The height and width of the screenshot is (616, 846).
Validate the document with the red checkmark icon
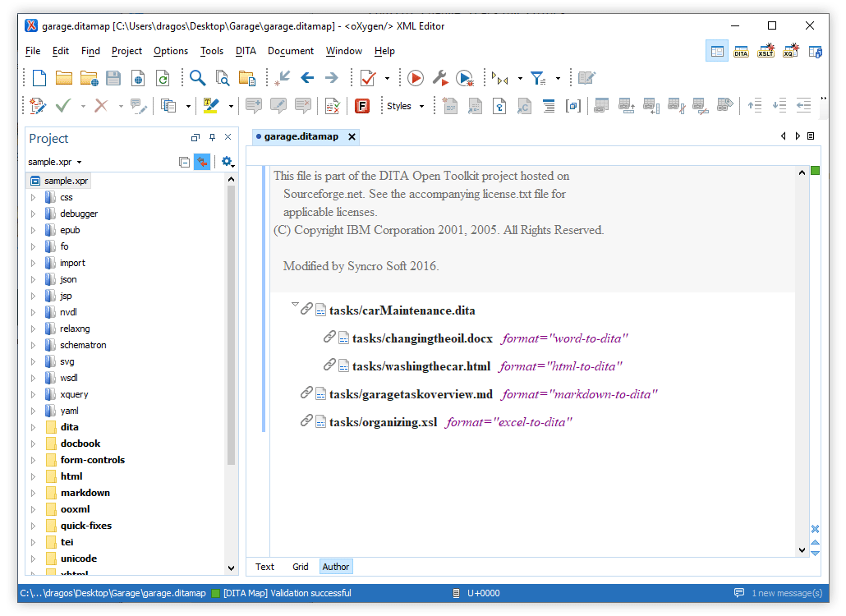pos(368,78)
